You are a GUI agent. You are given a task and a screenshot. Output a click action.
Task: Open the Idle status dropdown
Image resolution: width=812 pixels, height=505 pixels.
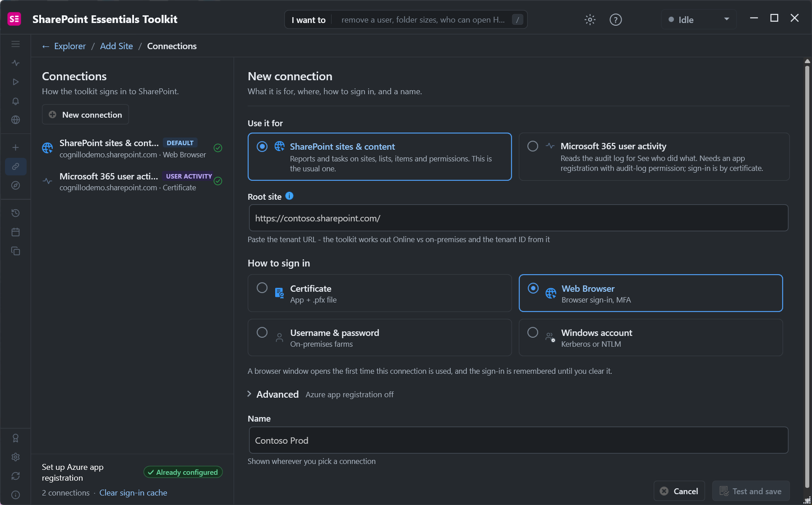[699, 19]
